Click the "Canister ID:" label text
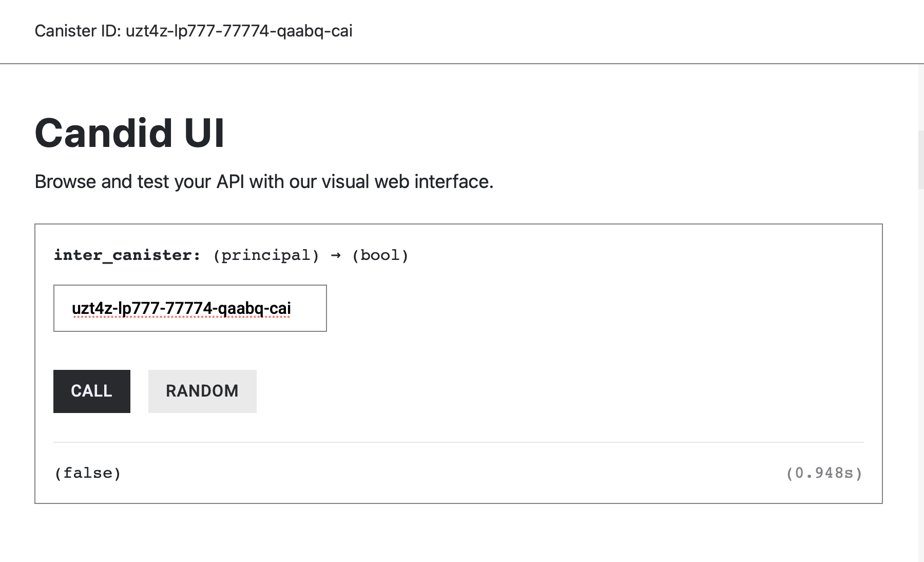 [x=78, y=31]
